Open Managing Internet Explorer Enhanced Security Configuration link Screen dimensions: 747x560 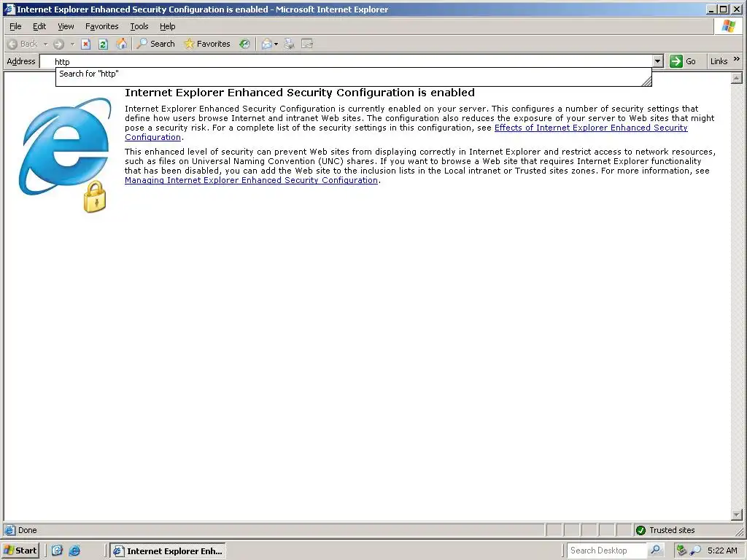point(251,180)
